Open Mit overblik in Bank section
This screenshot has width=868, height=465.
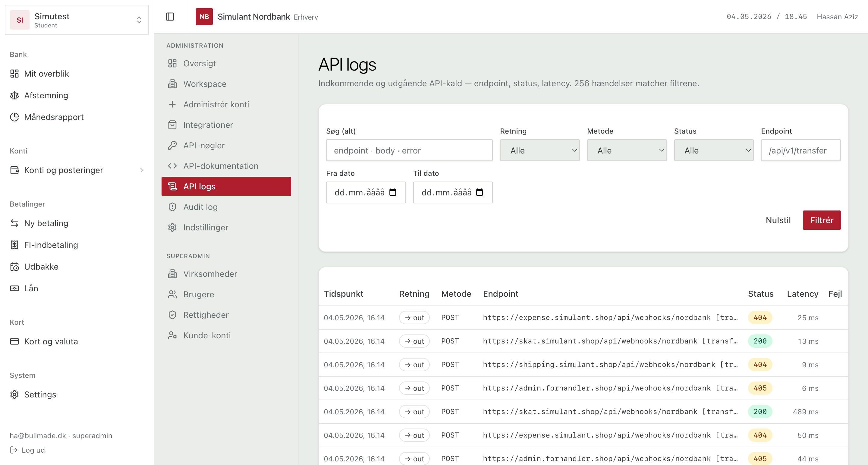[x=77, y=74]
